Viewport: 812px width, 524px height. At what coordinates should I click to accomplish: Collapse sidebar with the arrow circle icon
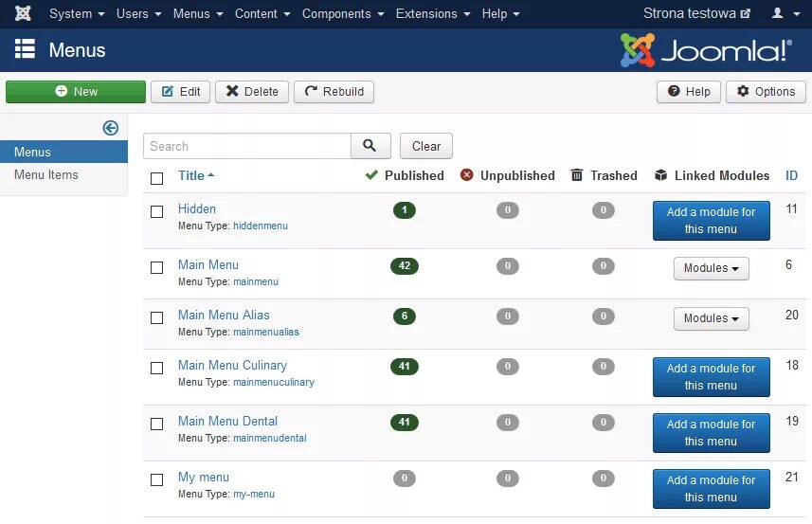pyautogui.click(x=110, y=128)
